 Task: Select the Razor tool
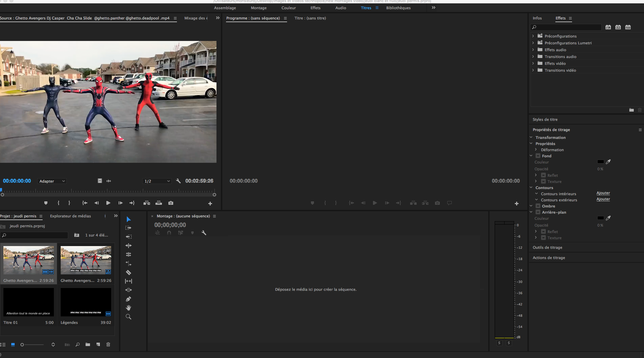click(x=129, y=272)
